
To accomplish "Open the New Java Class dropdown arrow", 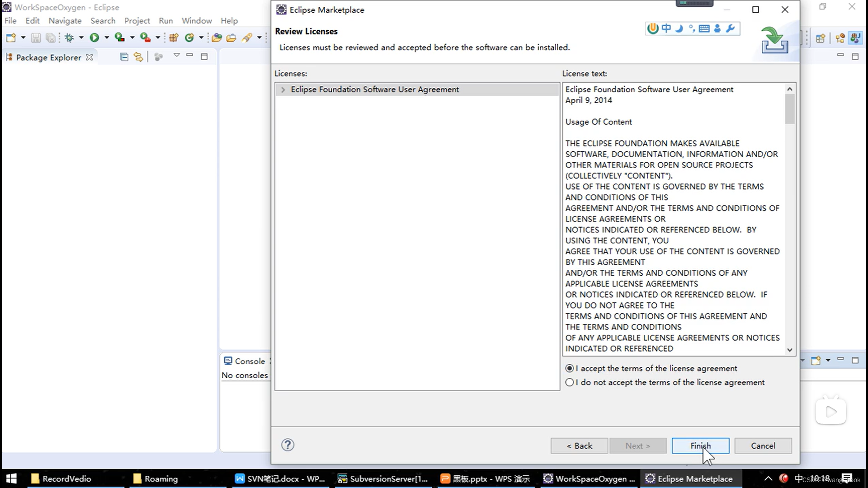I will point(201,38).
